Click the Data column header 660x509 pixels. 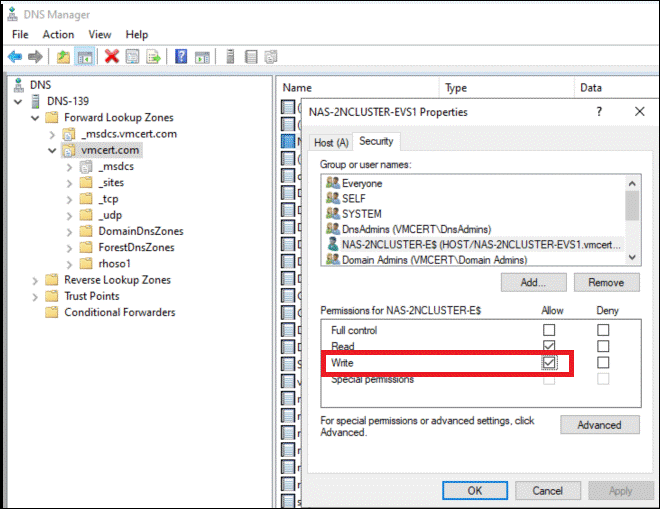617,88
